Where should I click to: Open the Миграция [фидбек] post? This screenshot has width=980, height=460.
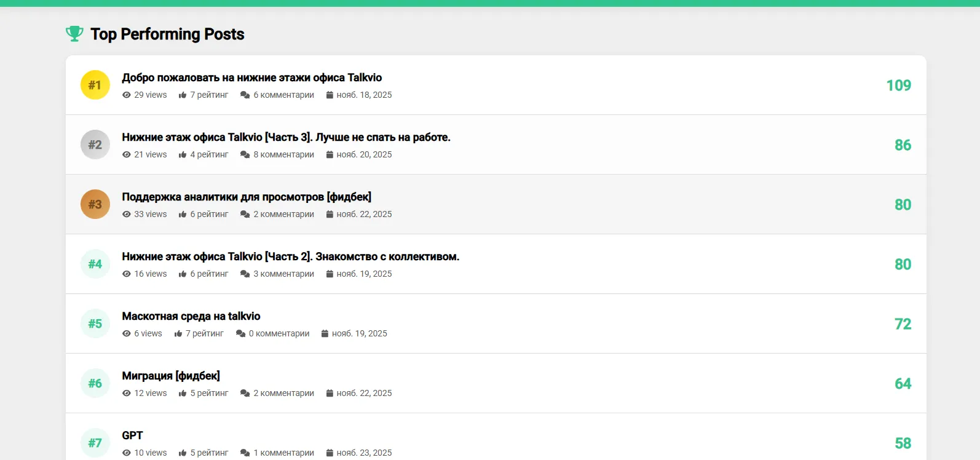[171, 376]
